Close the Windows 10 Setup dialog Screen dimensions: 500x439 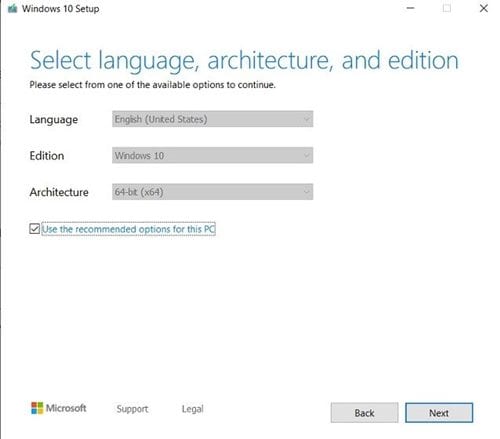click(484, 8)
